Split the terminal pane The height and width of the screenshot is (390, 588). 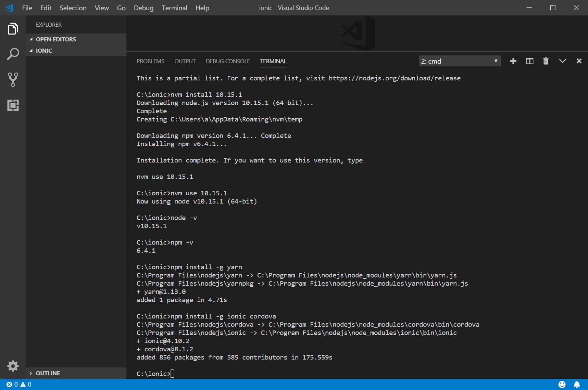click(529, 61)
